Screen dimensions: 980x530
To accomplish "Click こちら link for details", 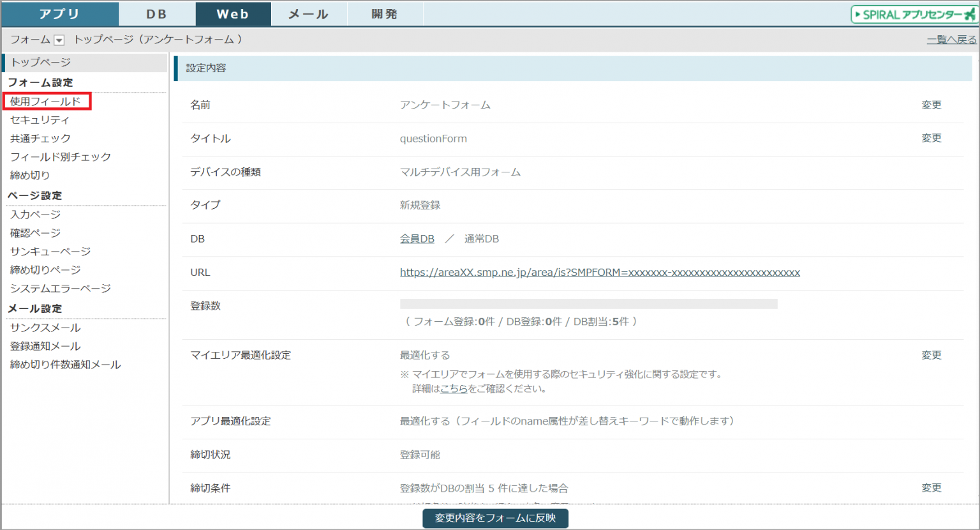I will coord(454,388).
